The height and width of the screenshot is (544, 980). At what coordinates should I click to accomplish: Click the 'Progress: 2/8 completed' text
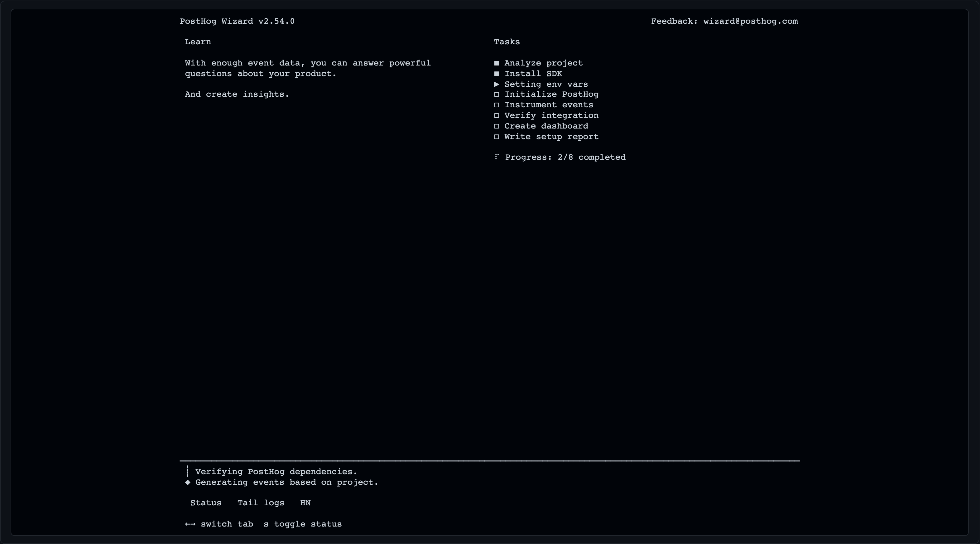point(565,158)
